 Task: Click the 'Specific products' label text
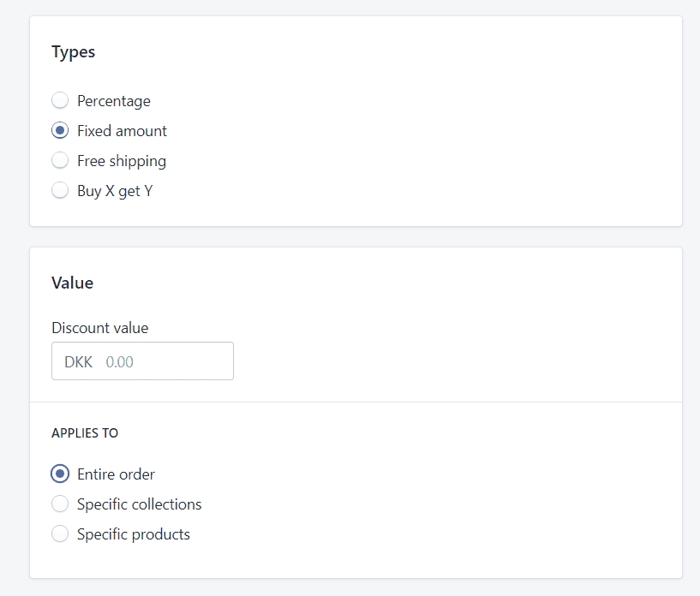click(x=134, y=534)
